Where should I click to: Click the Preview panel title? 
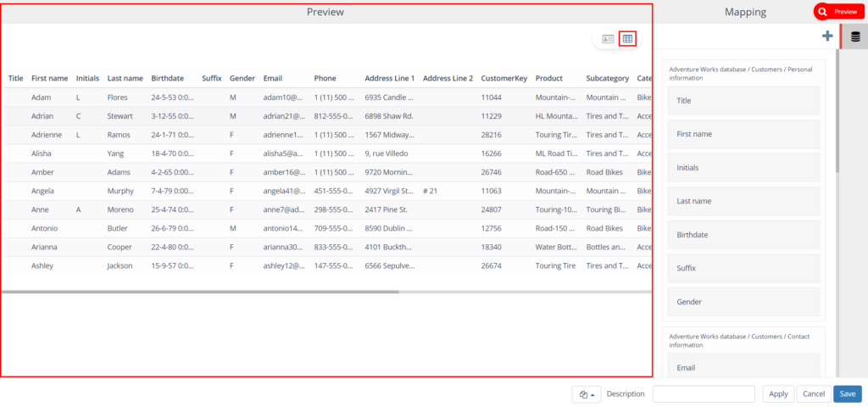pyautogui.click(x=325, y=12)
